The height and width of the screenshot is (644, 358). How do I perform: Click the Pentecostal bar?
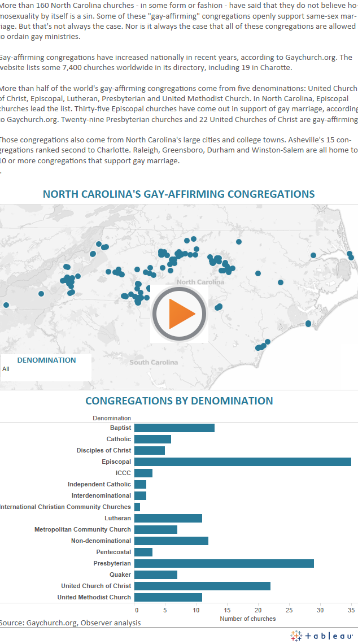coord(143,552)
